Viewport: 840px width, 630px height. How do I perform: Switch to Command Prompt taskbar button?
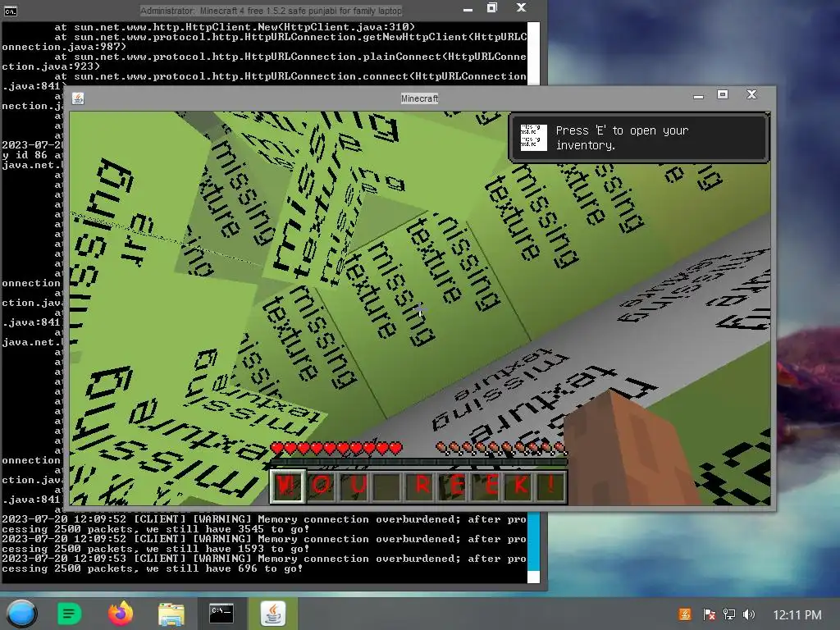click(221, 614)
